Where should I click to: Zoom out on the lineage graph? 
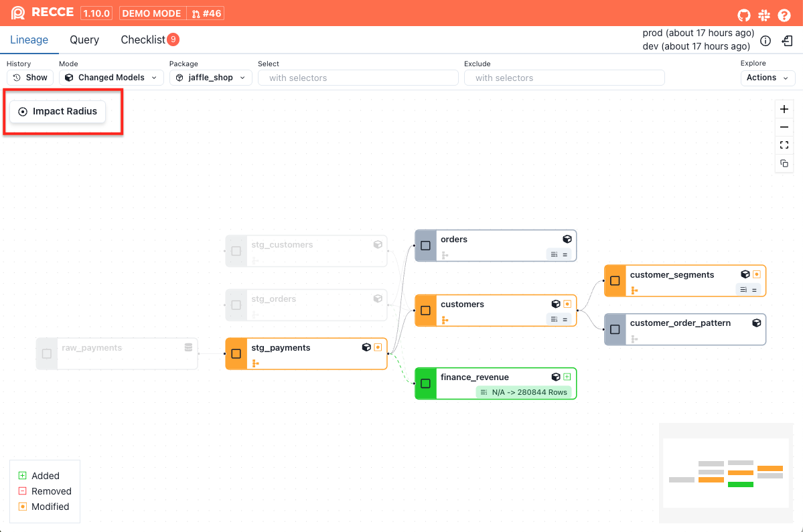tap(784, 127)
